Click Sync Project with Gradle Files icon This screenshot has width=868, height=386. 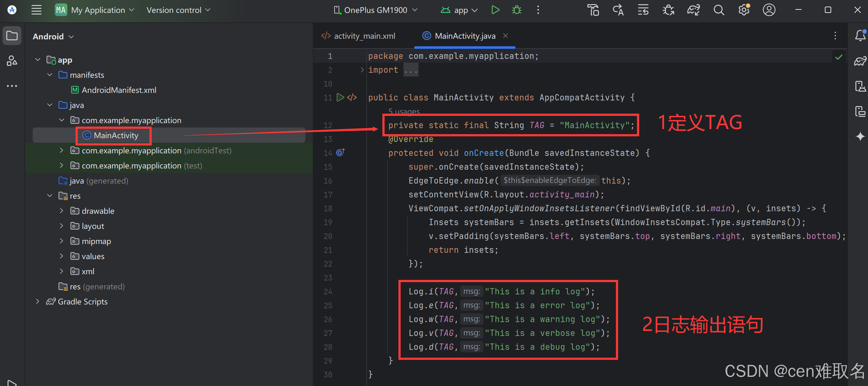pyautogui.click(x=693, y=10)
